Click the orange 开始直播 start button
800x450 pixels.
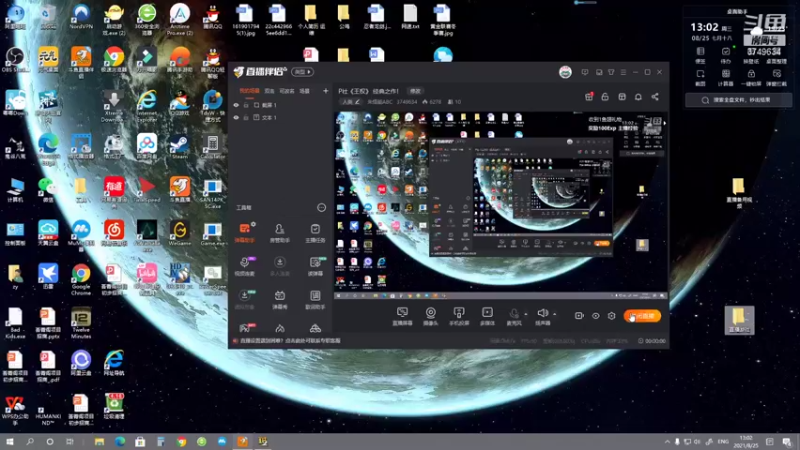point(642,316)
